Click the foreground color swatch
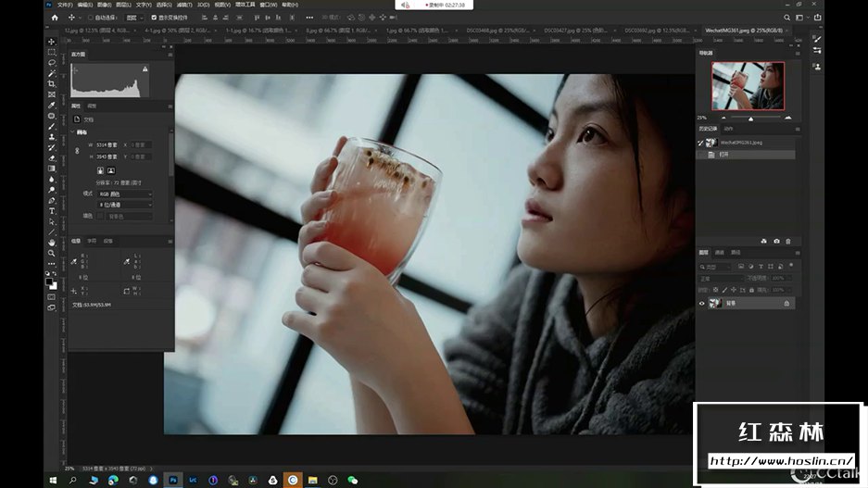 click(x=50, y=282)
